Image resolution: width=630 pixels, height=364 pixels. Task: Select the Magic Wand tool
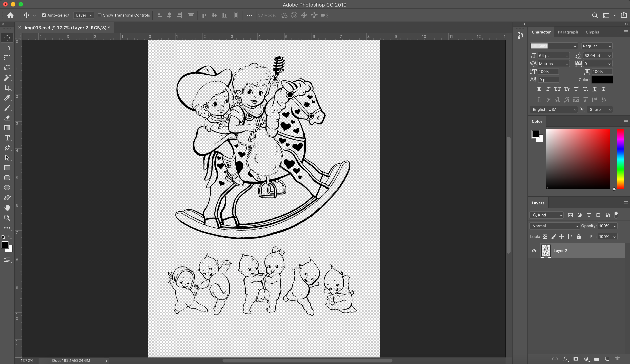click(7, 78)
